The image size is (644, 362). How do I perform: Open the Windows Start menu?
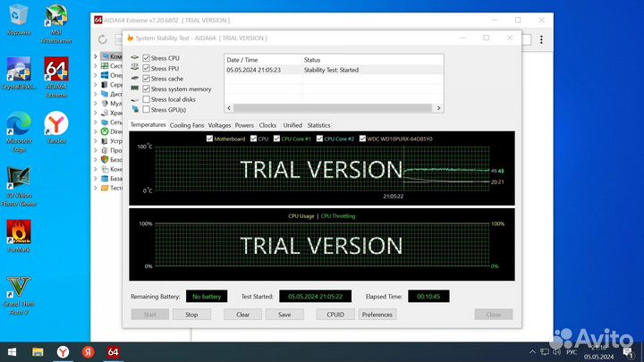(x=12, y=352)
